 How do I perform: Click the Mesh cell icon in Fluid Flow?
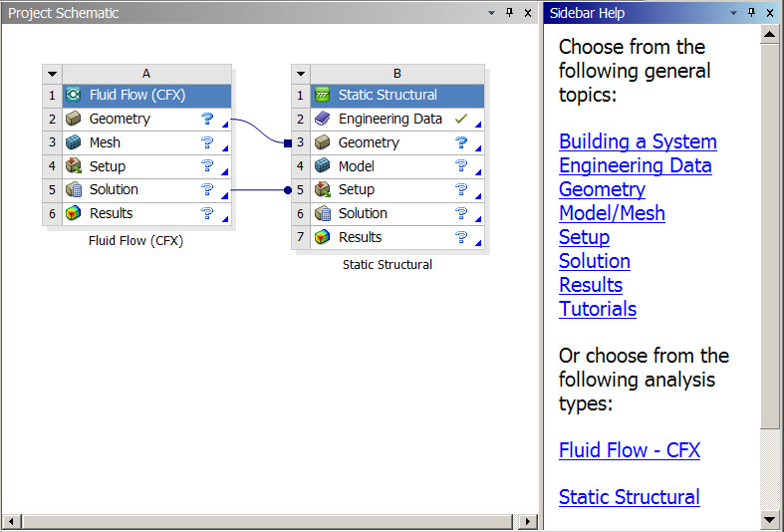[x=73, y=143]
